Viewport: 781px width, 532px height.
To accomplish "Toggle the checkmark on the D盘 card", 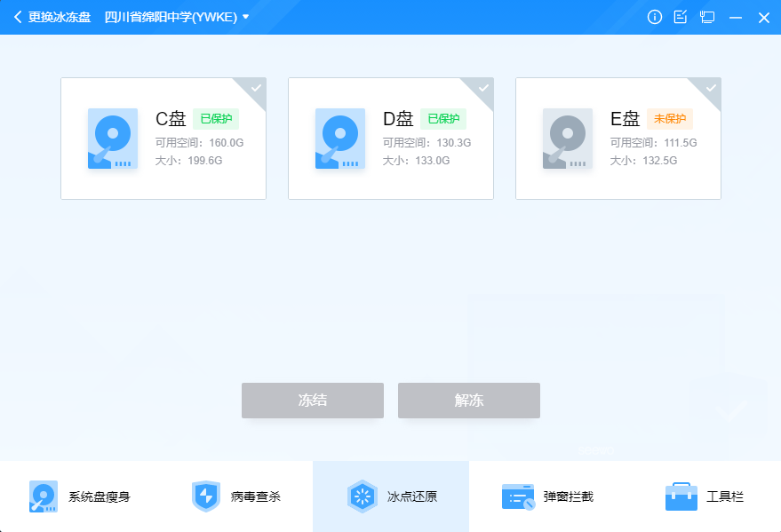I will click(482, 89).
